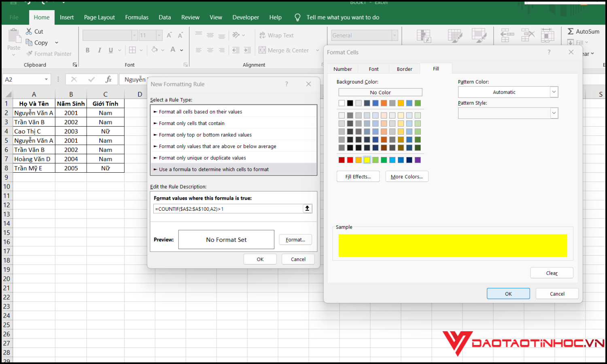Select 'Format all cells based on their values'

click(x=200, y=112)
